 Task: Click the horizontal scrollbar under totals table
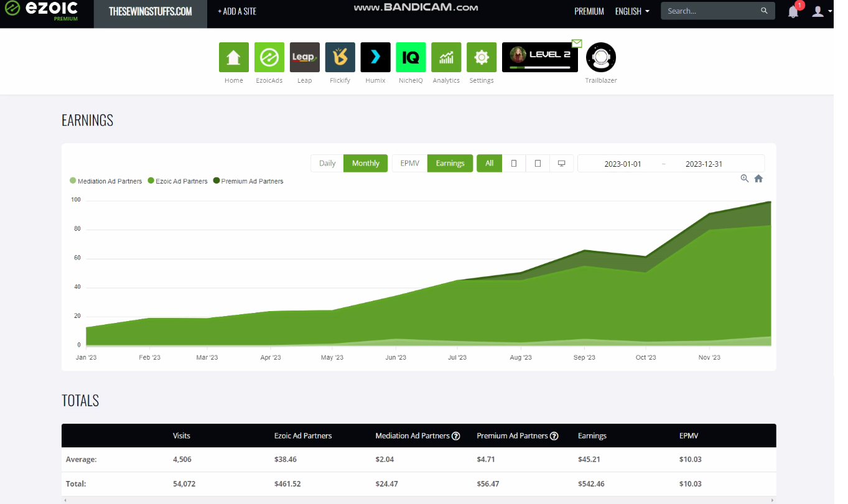(418, 500)
